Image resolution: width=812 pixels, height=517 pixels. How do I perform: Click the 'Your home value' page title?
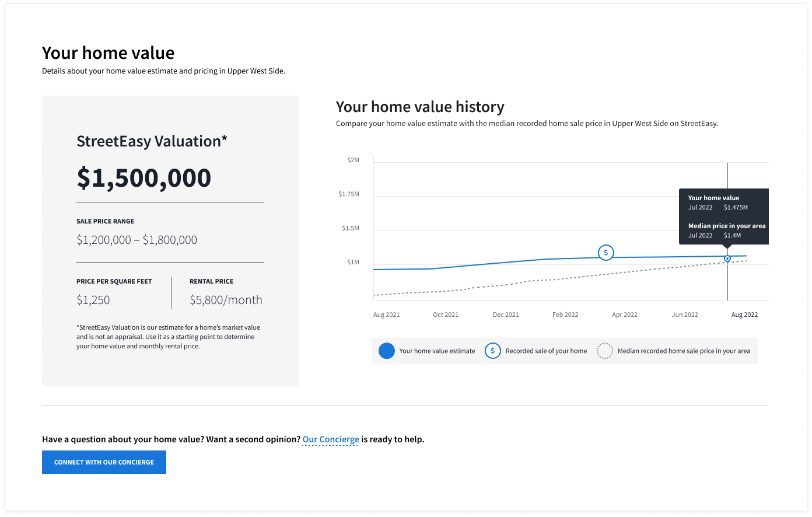(x=108, y=53)
